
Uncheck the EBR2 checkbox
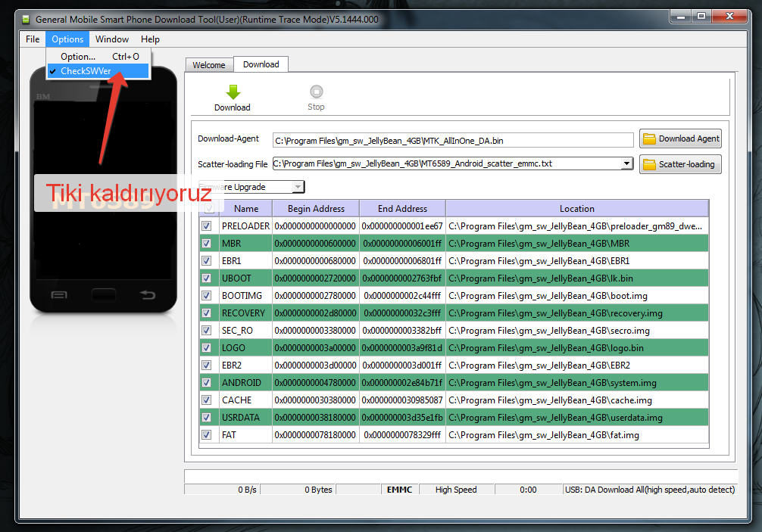(207, 365)
